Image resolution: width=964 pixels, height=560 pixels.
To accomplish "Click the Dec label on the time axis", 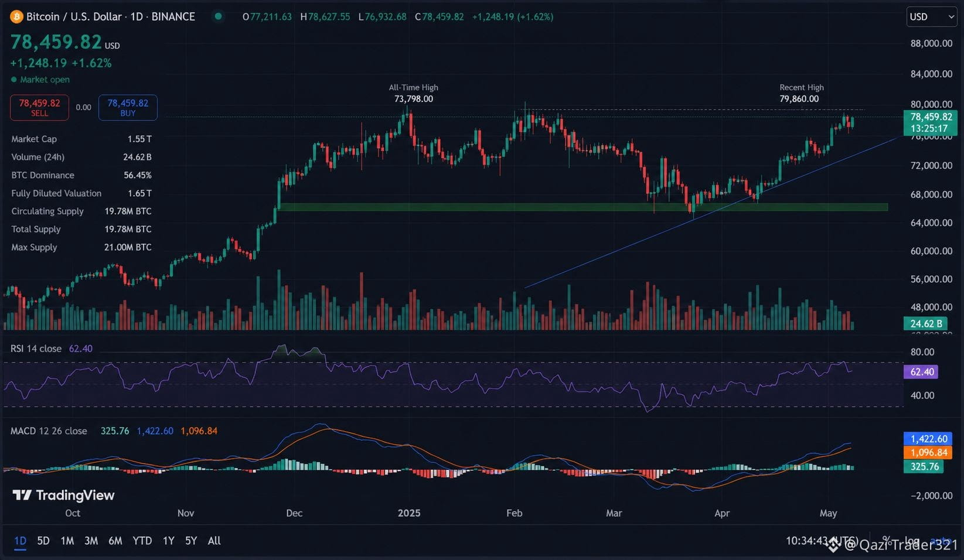I will click(294, 513).
